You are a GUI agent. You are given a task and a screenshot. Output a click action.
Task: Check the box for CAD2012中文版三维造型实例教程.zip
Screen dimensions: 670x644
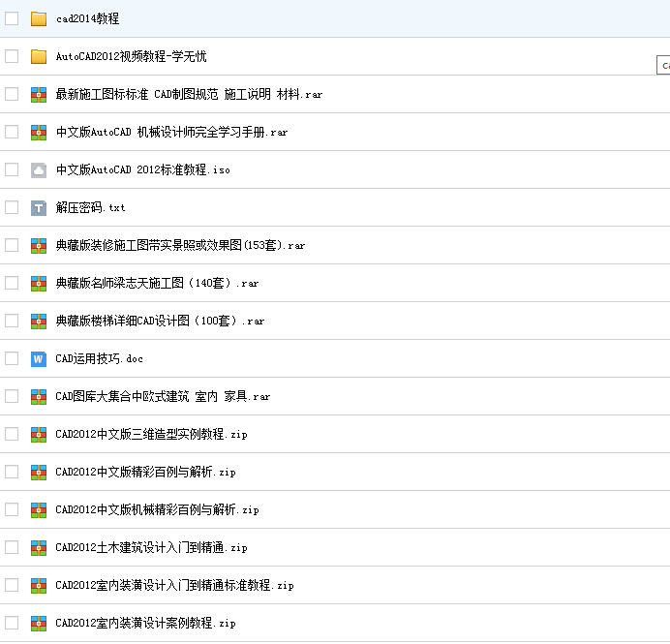tap(12, 434)
